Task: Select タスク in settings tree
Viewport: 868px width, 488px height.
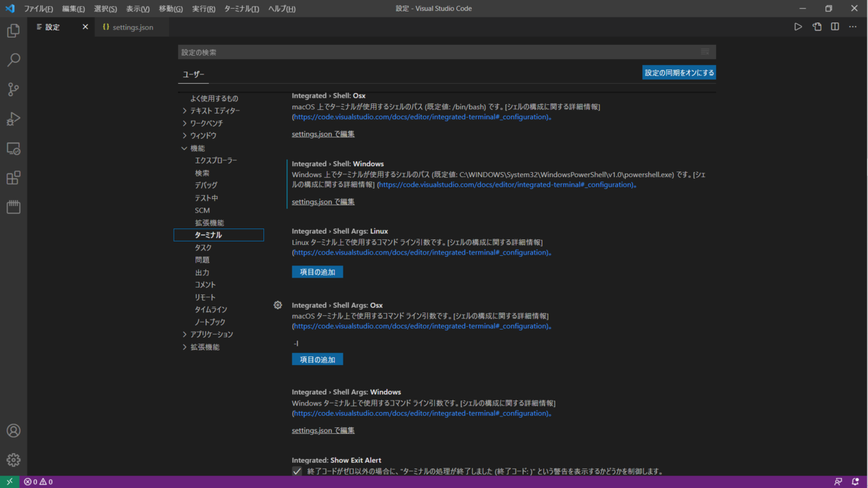Action: point(203,247)
